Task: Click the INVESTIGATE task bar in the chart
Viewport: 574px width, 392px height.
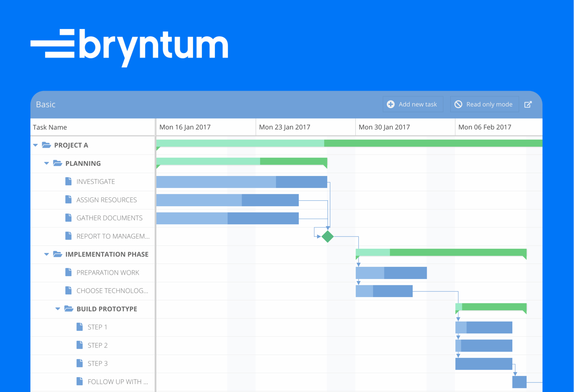Action: [x=242, y=182]
